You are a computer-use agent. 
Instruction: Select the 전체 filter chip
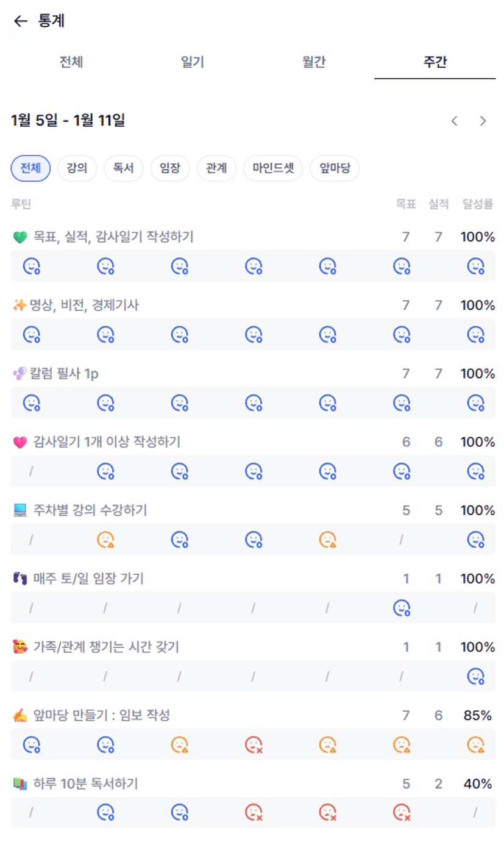coord(30,169)
